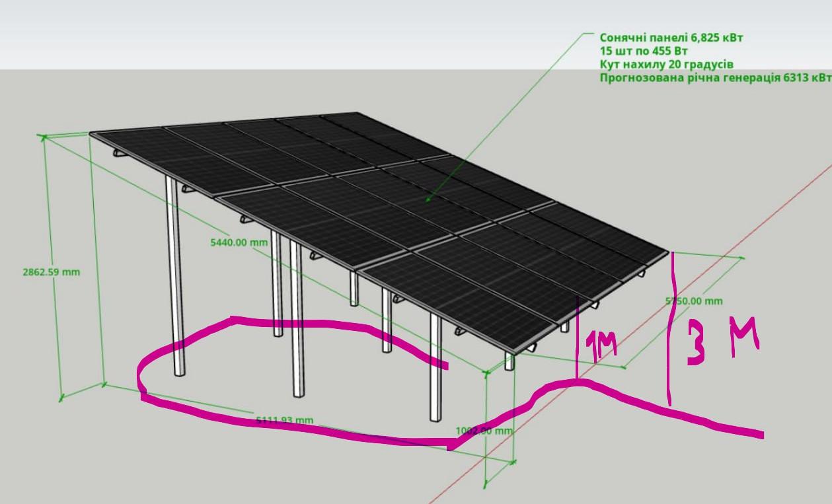Click the 5111.93 mm base dimension label
The image size is (832, 504).
click(284, 420)
